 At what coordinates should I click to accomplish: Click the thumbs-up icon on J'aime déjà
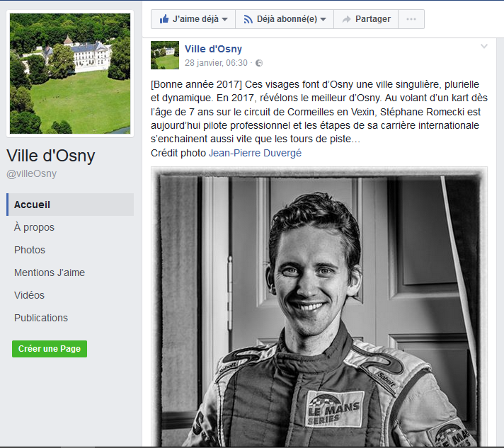click(164, 19)
